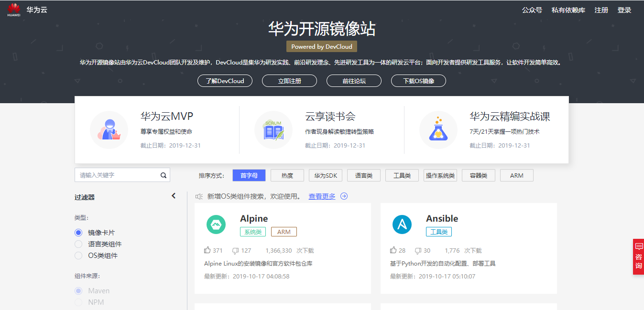Click the 1,776 次下载 count
This screenshot has width=644, height=310.
463,250
